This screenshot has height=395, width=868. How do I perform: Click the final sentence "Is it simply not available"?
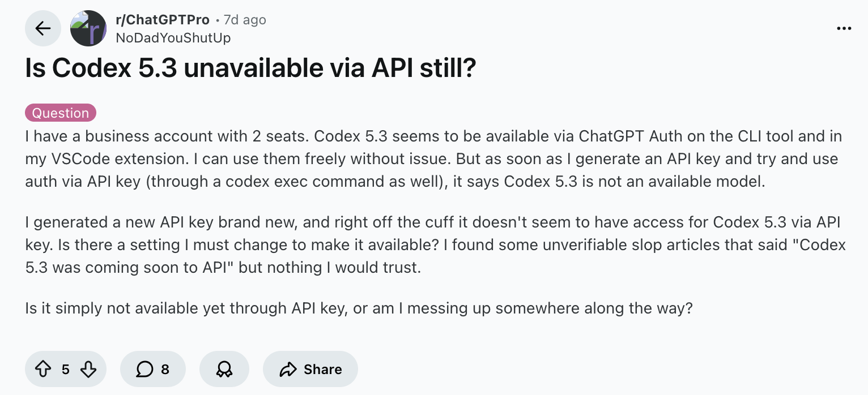click(359, 309)
